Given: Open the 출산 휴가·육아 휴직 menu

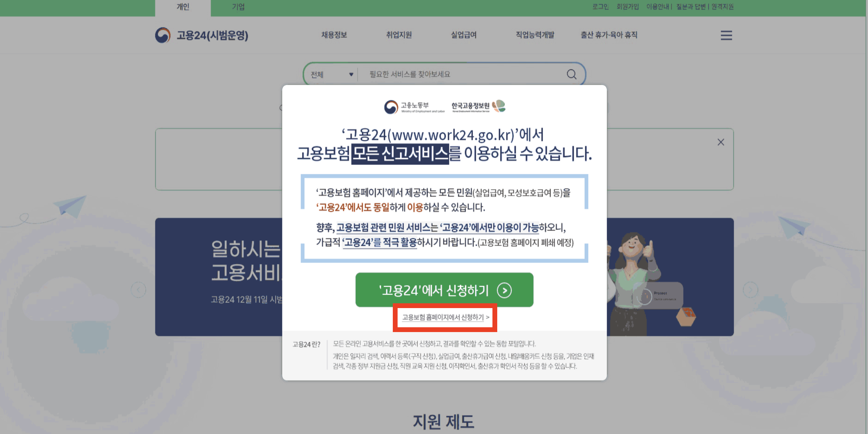Looking at the screenshot, I should point(609,35).
